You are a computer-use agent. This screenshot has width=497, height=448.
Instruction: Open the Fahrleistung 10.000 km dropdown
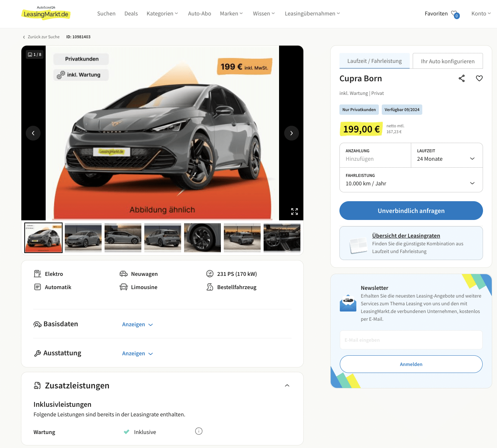pos(411,180)
